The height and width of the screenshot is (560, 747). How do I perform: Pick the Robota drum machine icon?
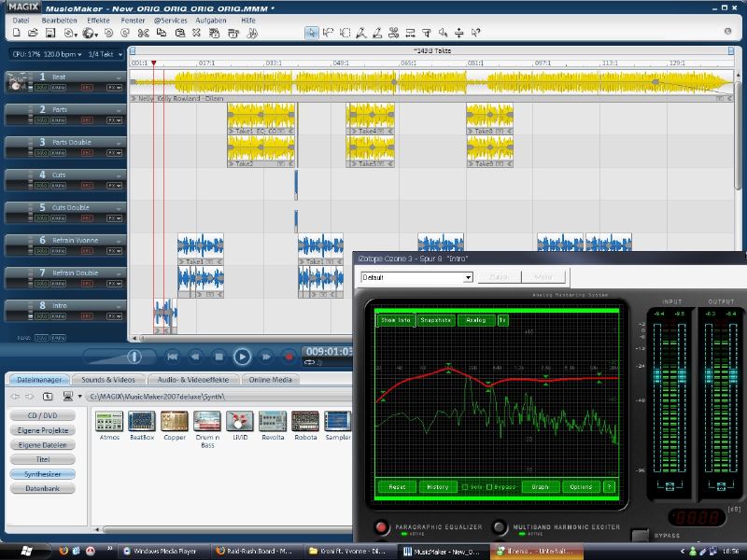coord(305,422)
